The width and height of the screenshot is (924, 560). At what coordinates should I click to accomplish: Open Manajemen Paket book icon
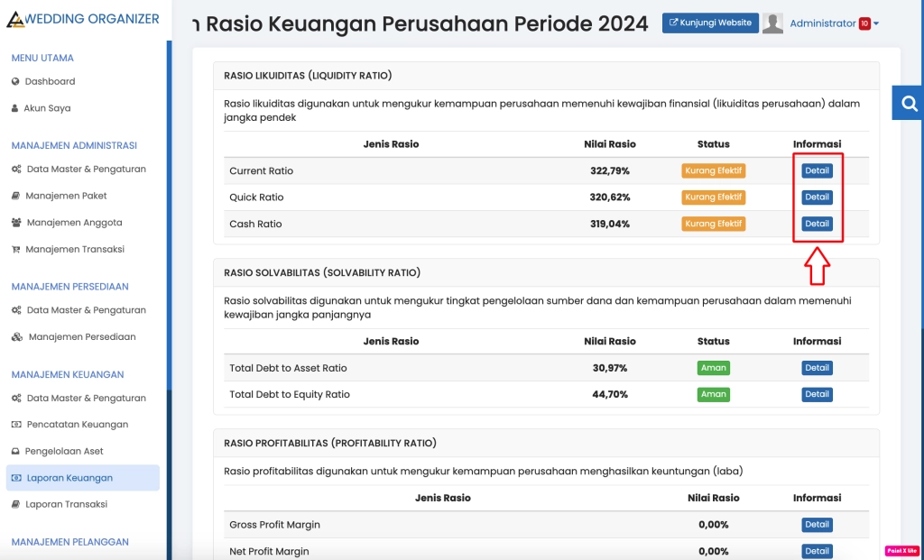click(15, 196)
